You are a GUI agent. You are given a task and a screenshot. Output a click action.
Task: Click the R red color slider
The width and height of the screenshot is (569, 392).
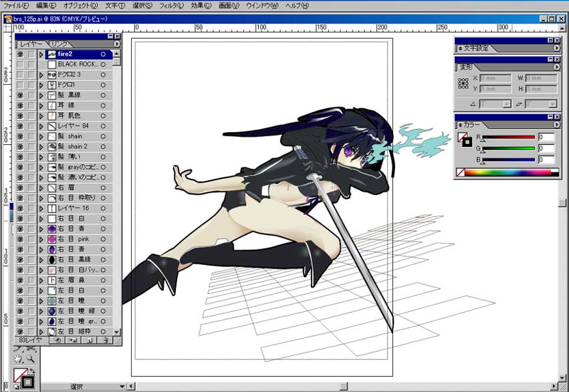(x=507, y=138)
